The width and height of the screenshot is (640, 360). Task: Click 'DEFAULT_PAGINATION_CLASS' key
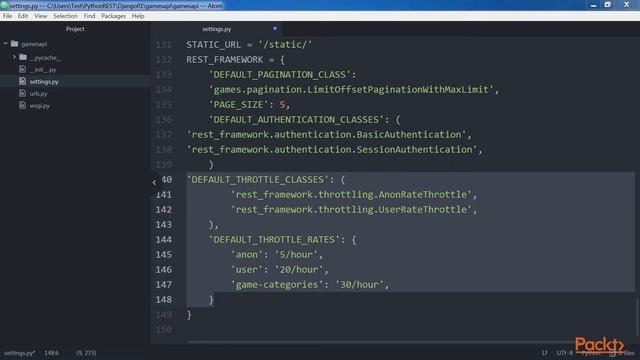[x=280, y=75]
